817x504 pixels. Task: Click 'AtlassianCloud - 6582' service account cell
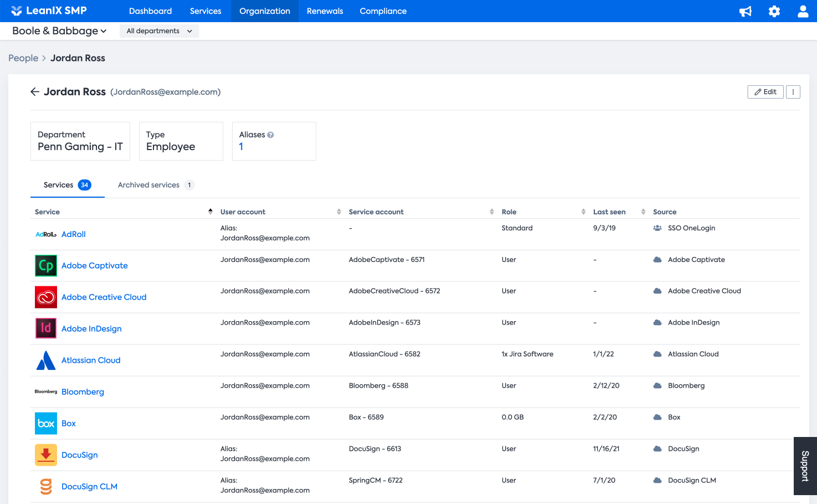[x=384, y=354]
